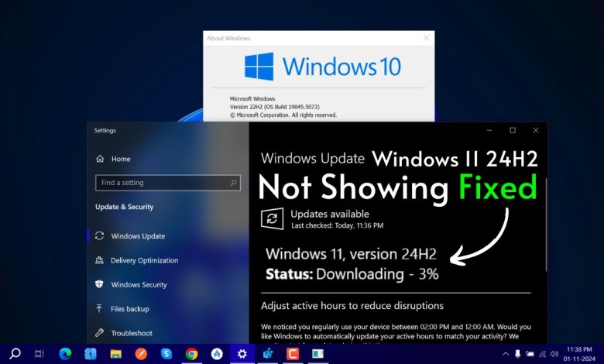The image size is (604, 364).
Task: Open the orange round app on taskbar
Action: pyautogui.click(x=141, y=354)
